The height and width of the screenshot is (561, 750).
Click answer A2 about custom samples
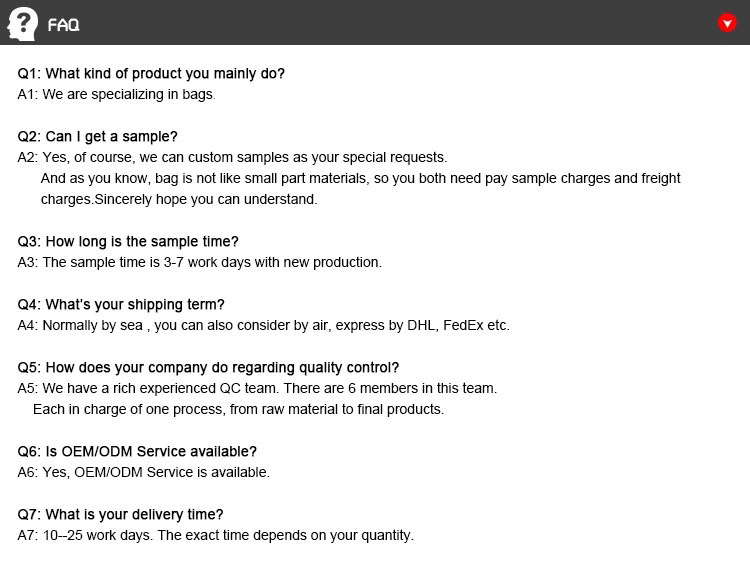click(232, 157)
